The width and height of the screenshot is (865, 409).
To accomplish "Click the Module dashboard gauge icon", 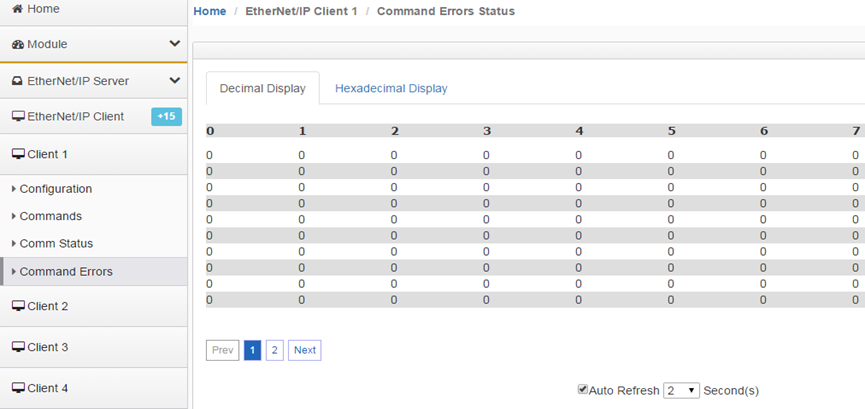I will 18,44.
